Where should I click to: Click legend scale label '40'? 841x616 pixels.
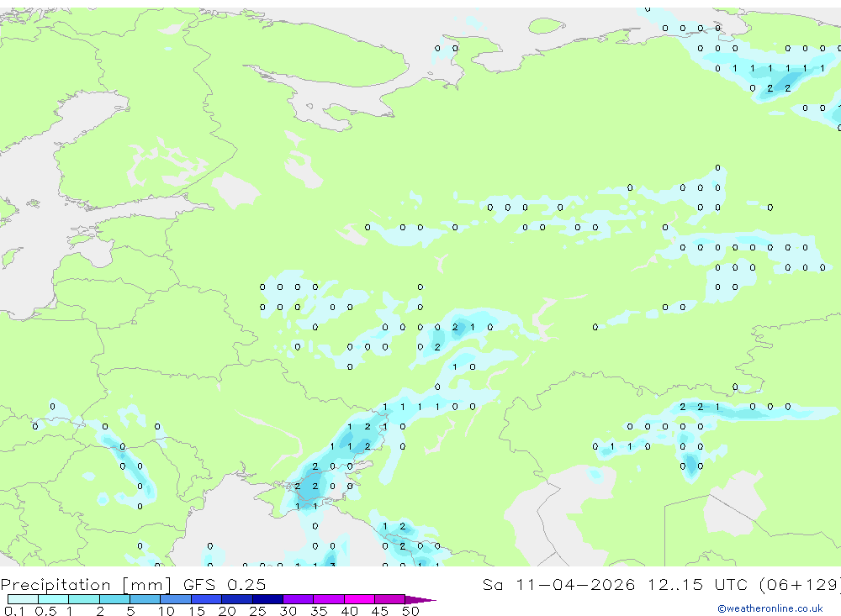click(x=349, y=611)
